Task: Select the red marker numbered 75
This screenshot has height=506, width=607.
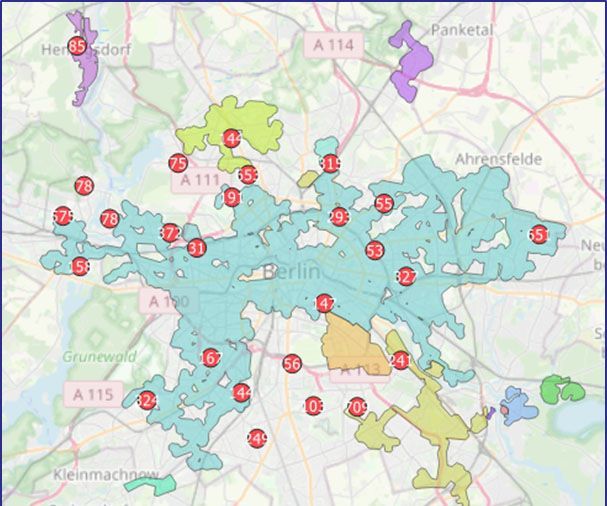Action: click(178, 163)
